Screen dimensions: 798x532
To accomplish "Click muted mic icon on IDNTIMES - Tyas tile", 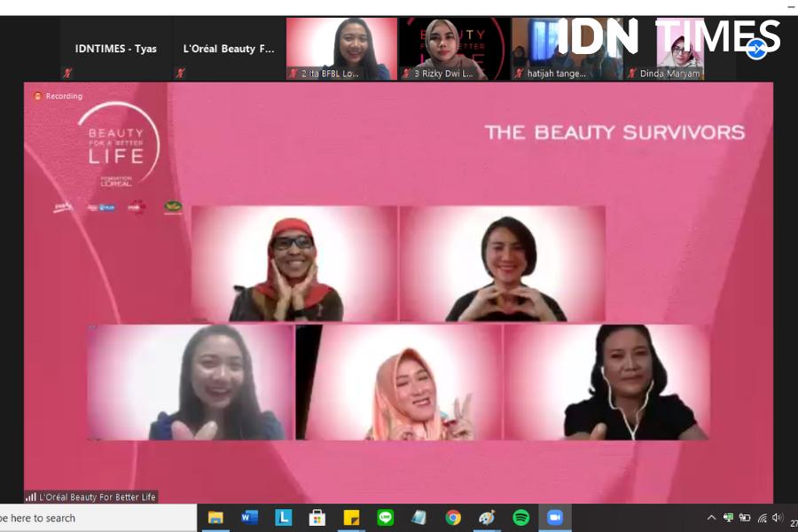I will (x=67, y=74).
